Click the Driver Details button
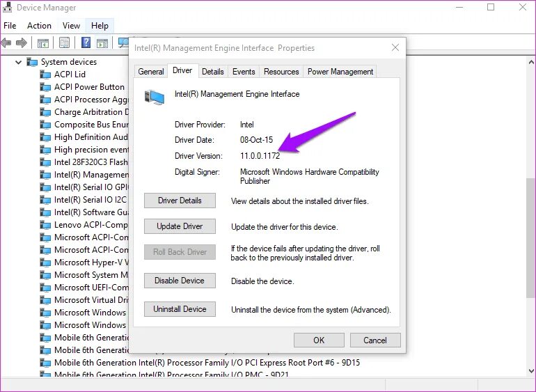The image size is (536, 392). point(180,201)
